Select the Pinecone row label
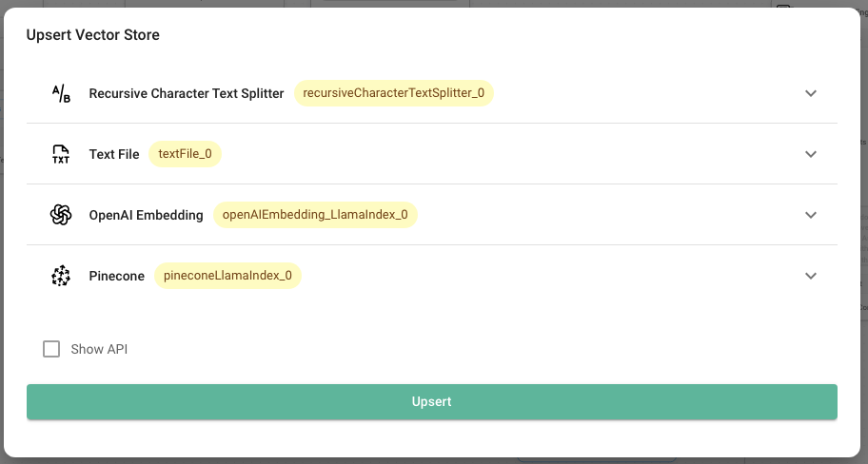Screen dimensions: 868x464 [x=116, y=276]
